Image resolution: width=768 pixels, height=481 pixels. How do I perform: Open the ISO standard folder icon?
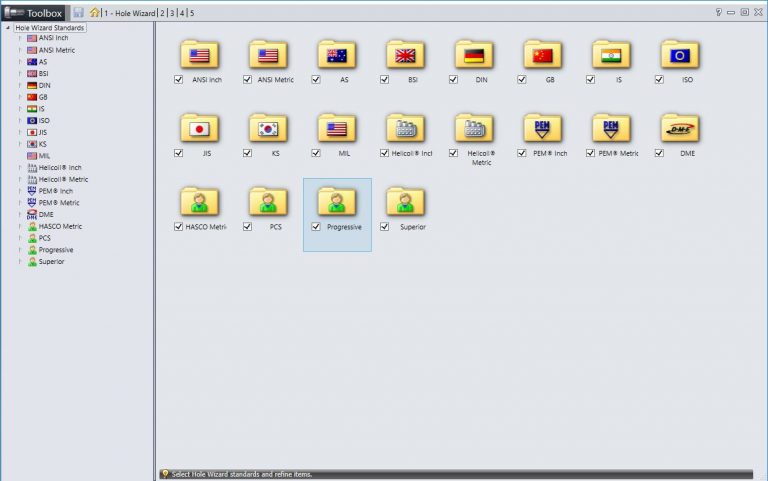coord(679,55)
